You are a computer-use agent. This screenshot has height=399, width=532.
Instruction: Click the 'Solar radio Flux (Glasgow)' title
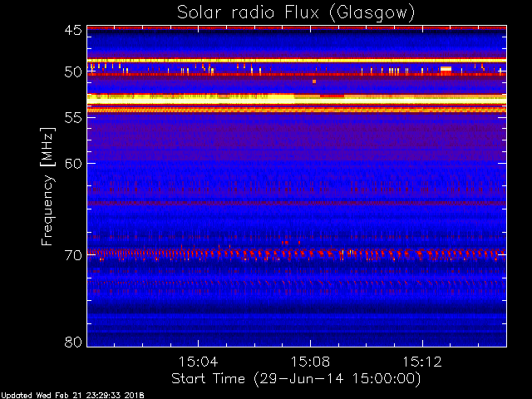296,13
